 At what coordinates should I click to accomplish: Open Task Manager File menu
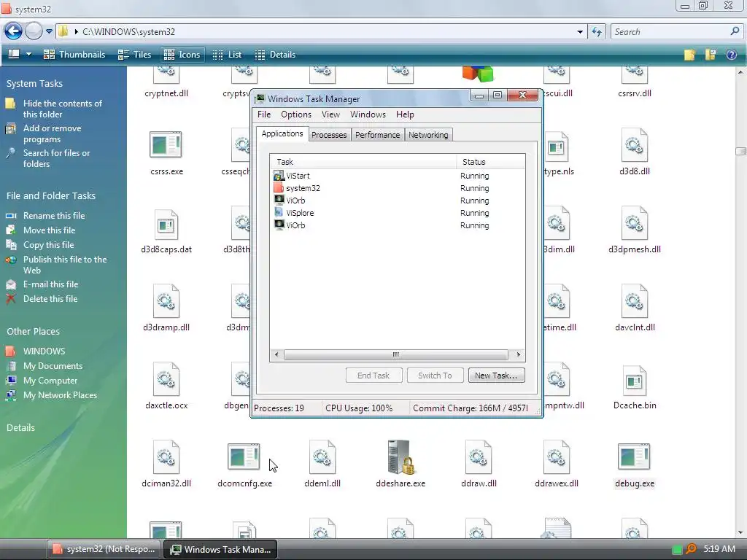click(264, 114)
